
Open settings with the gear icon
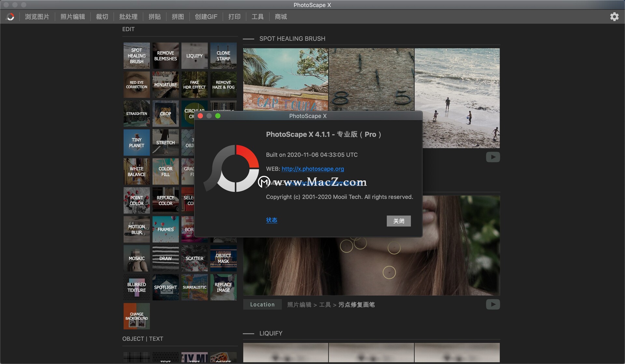614,17
